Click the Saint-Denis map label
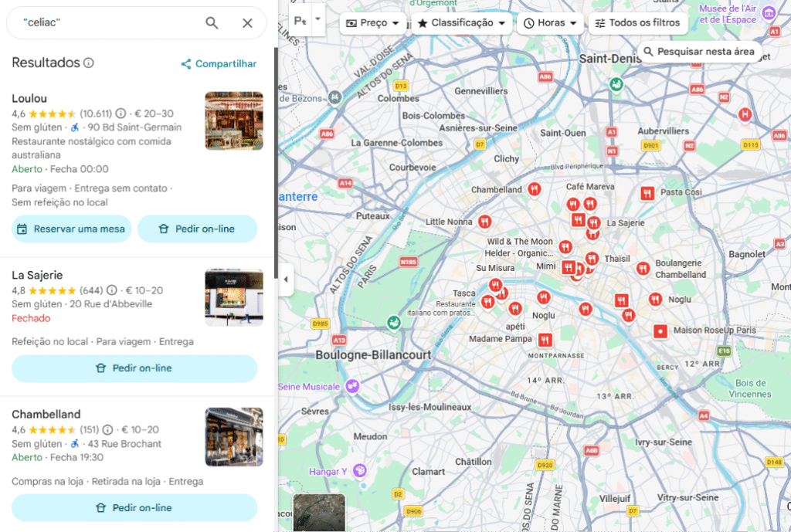Viewport: 791px width, 532px height. 610,59
